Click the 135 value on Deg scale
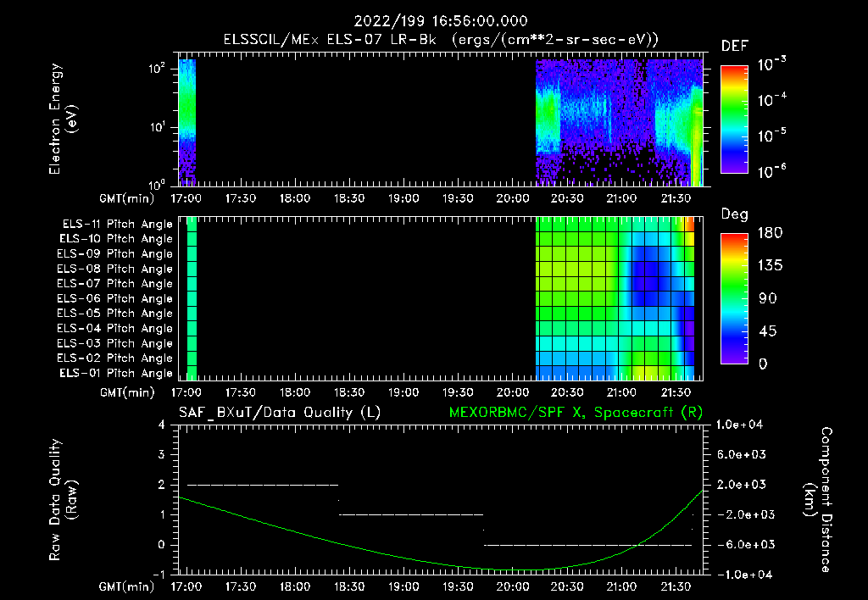Screen dimensions: 868x600 770,265
